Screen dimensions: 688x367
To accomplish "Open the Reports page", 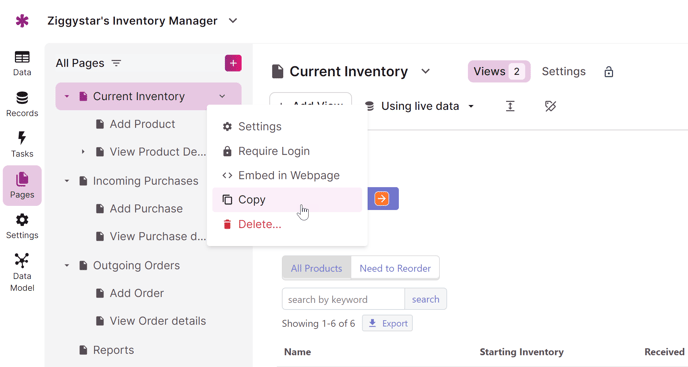I will coord(113,350).
